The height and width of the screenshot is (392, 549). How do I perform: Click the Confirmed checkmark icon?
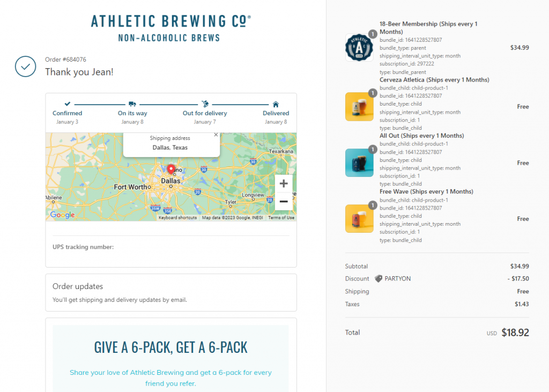click(x=67, y=105)
